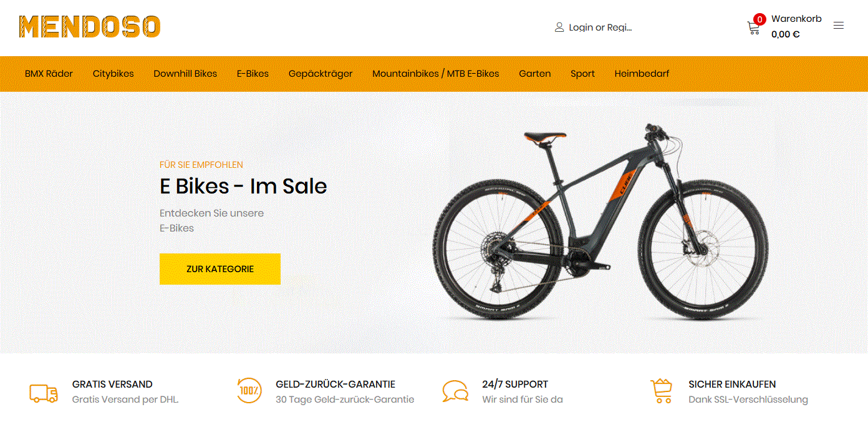Open the BMX Räder category
The image size is (868, 422).
click(x=49, y=74)
